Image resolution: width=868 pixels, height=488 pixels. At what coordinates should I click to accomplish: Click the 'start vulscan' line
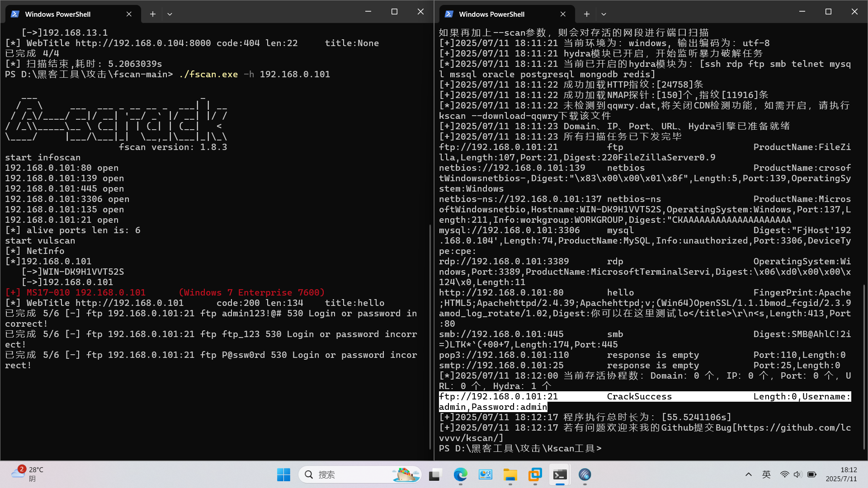click(40, 240)
